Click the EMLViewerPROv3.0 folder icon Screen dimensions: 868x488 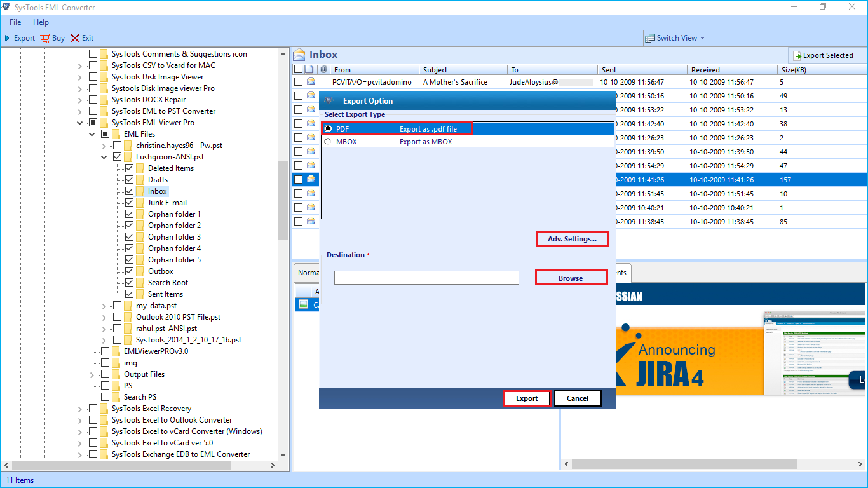pyautogui.click(x=117, y=351)
